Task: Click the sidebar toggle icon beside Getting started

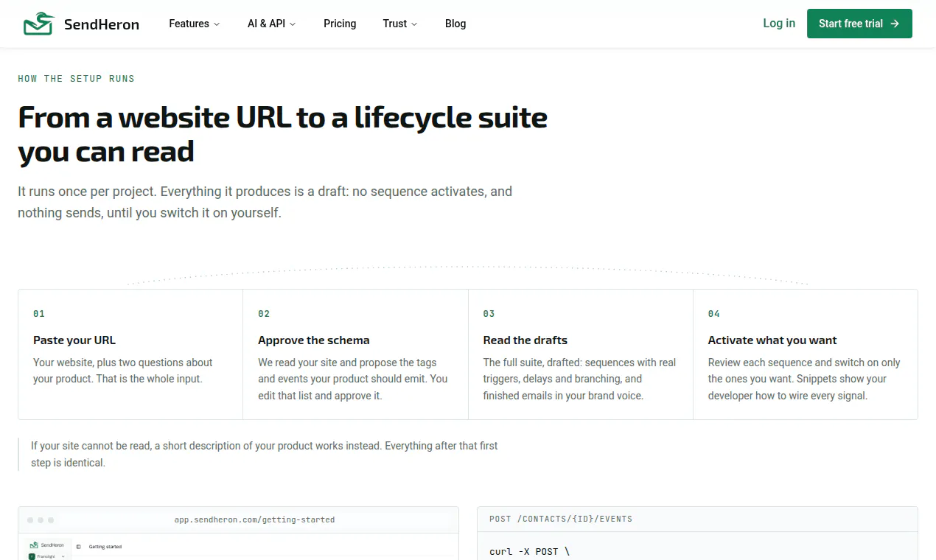Action: (x=79, y=547)
